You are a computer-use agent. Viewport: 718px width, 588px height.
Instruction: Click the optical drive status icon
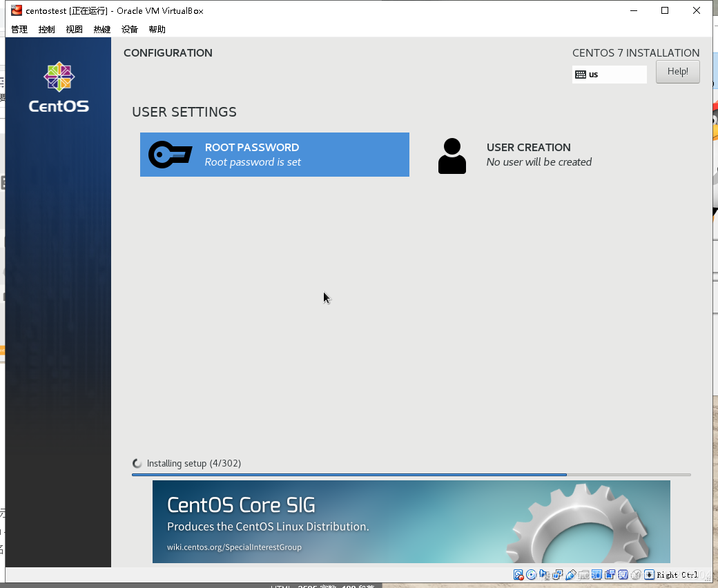click(x=531, y=575)
